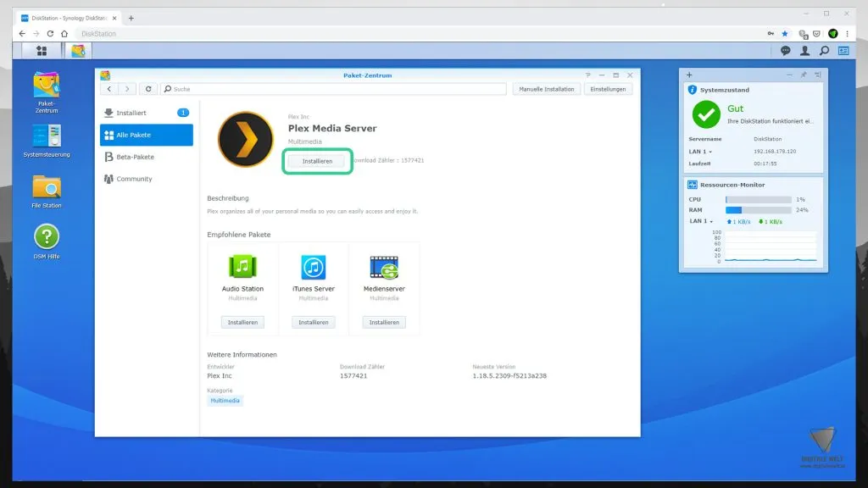Click the iTunes Server package icon

[x=314, y=267]
